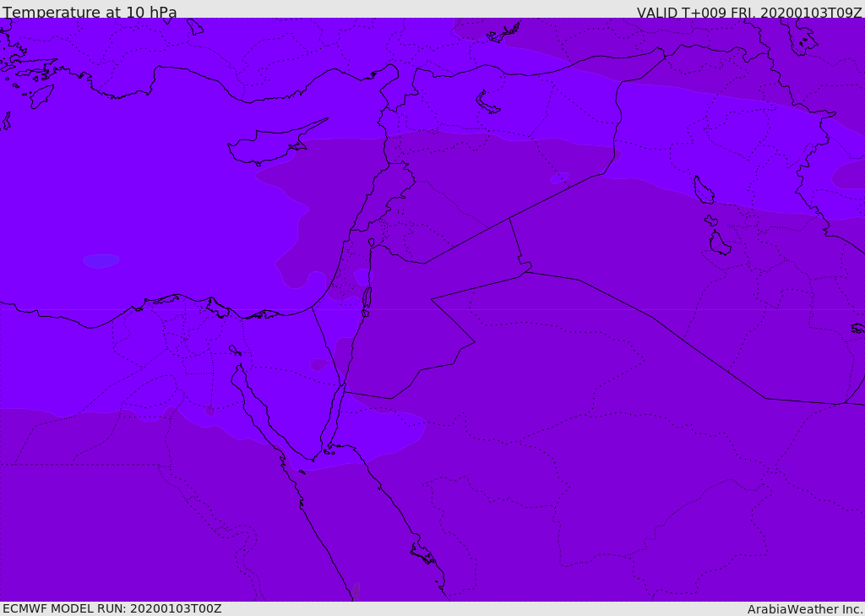This screenshot has height=616, width=865.
Task: Click the Dead Sea outline
Action: (x=367, y=298)
